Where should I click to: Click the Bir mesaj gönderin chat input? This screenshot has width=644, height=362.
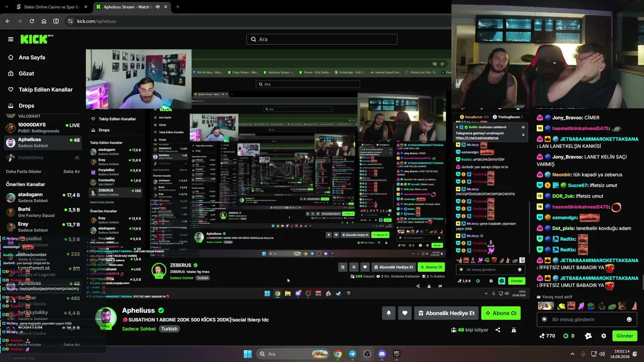(x=586, y=319)
